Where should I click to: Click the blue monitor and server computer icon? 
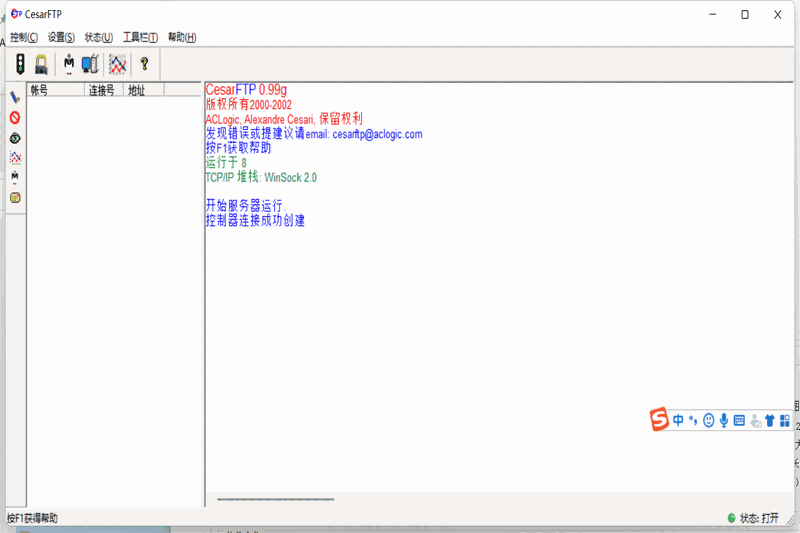tap(90, 64)
